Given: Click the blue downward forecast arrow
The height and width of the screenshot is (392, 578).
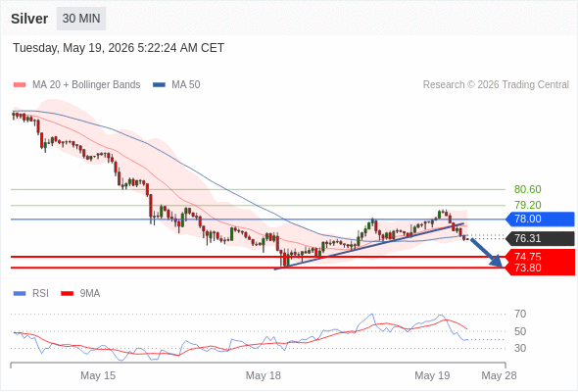Looking at the screenshot, I should point(487,253).
